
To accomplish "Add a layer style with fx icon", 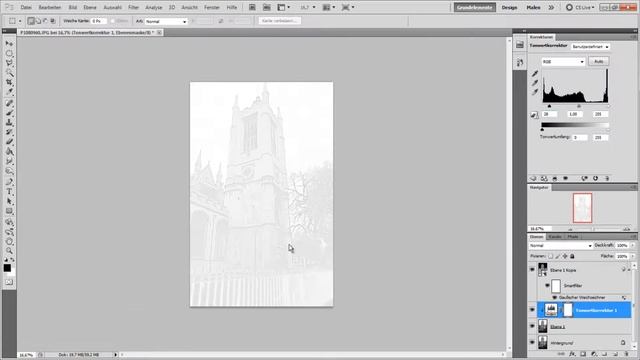I will click(x=572, y=354).
